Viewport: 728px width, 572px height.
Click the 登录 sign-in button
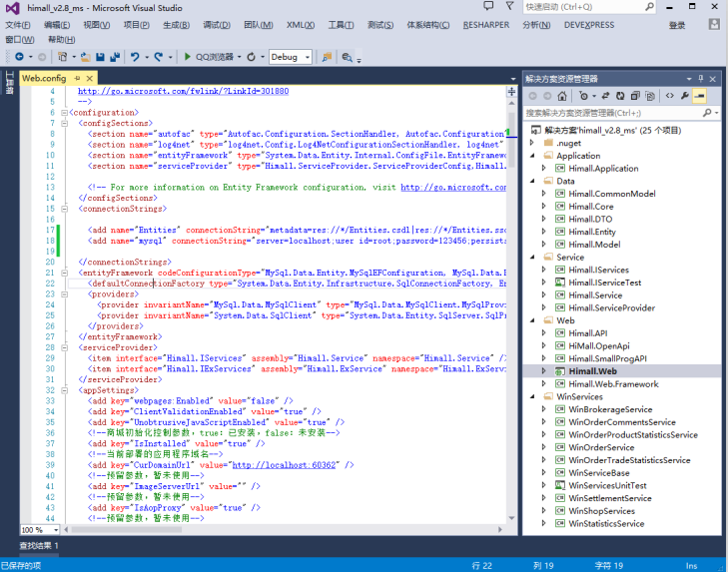[677, 25]
